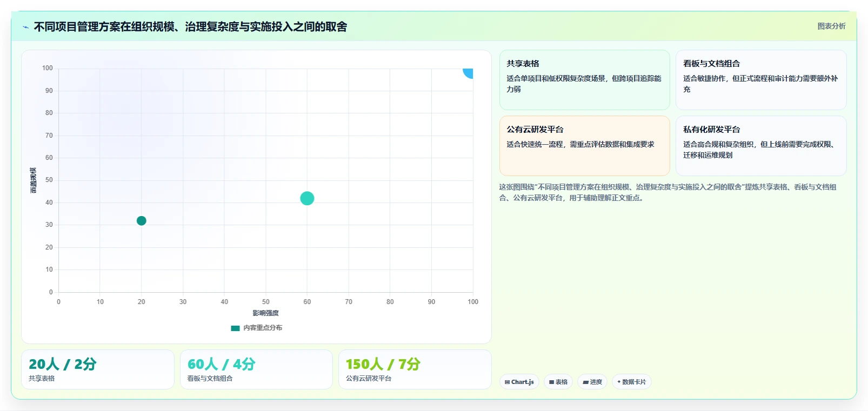Click the 20人 / 2分 stat card

[98, 369]
